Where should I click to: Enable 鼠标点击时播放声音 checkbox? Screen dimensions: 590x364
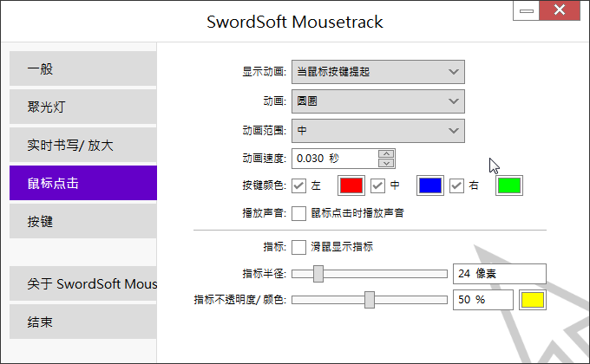click(x=298, y=213)
